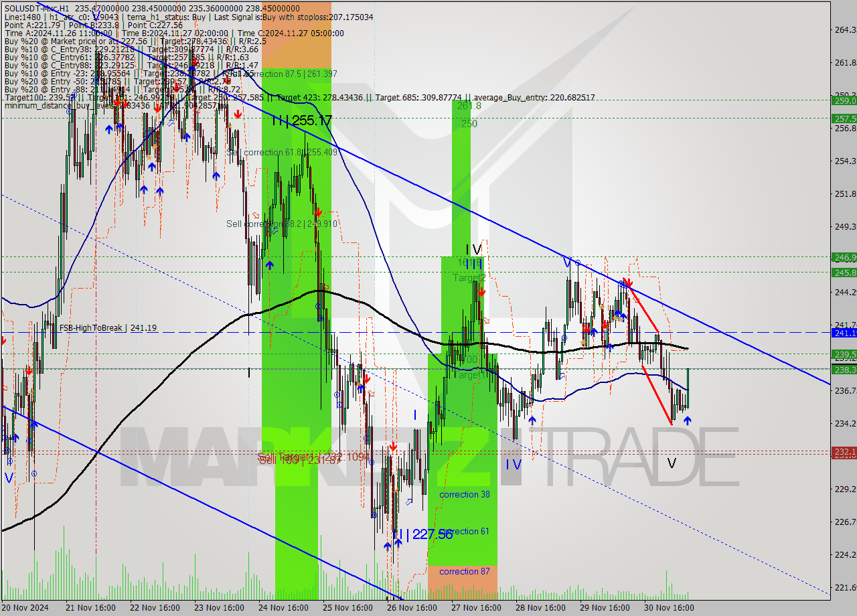This screenshot has width=857, height=616.
Task: Click the 264.3 price axis value
Action: (844, 29)
